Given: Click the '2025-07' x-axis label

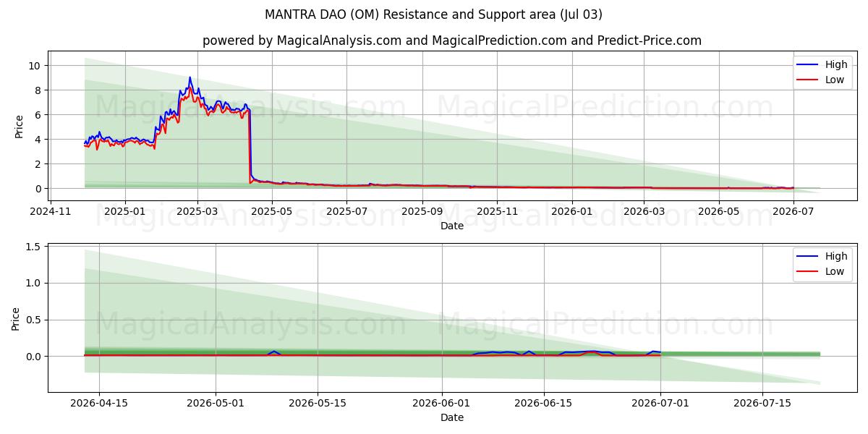Looking at the screenshot, I should [346, 212].
